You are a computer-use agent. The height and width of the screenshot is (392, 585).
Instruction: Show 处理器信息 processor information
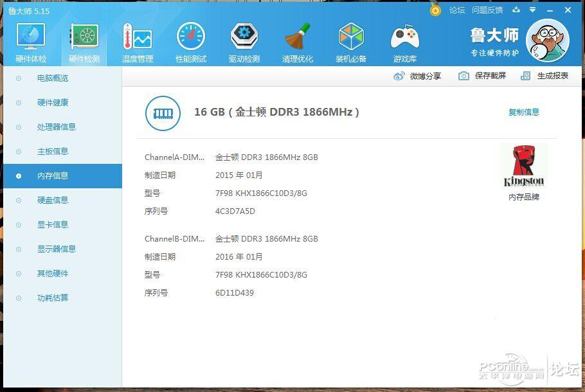pyautogui.click(x=62, y=127)
